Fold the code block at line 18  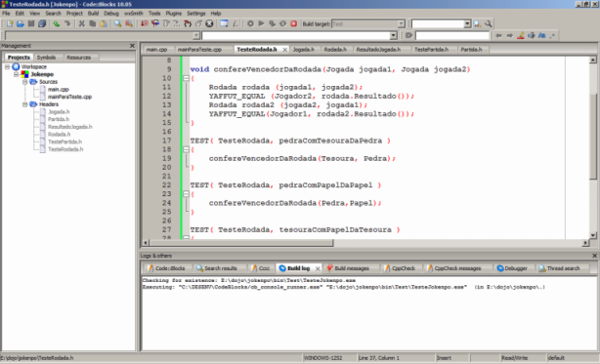pos(186,149)
